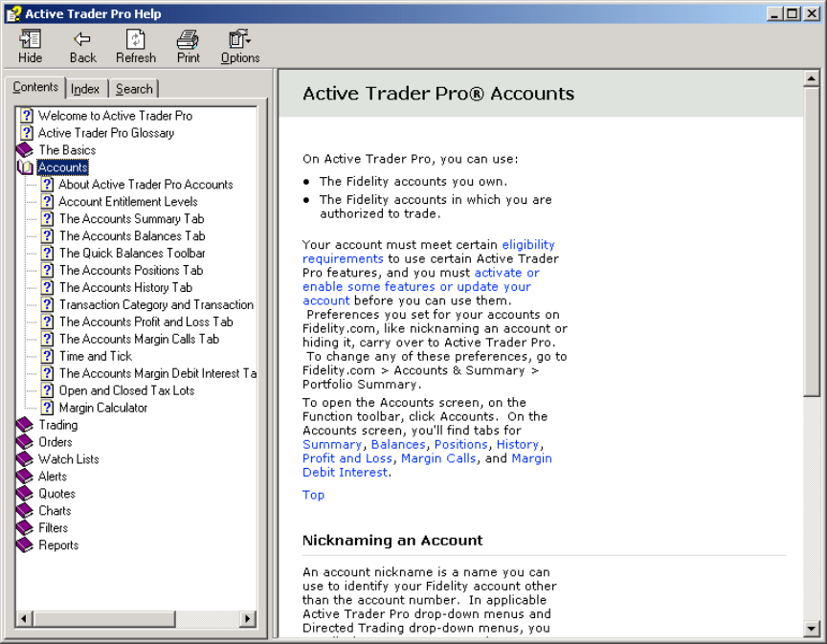The image size is (827, 644).
Task: Open the Balances help link
Action: point(398,445)
